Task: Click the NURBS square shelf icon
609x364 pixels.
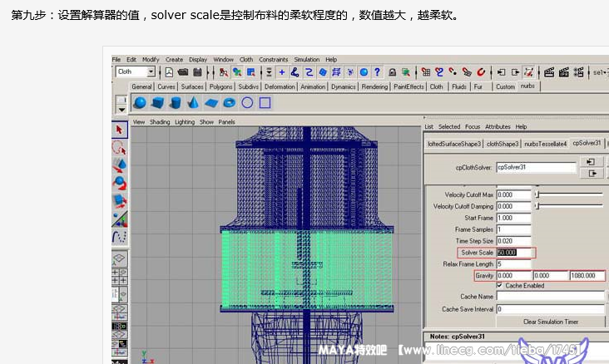Action: pos(265,103)
